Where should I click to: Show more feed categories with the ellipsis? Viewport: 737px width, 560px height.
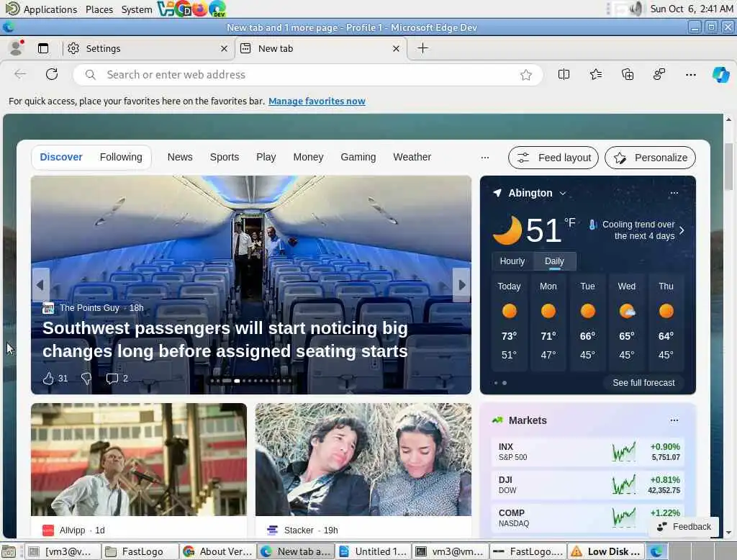[x=484, y=158]
